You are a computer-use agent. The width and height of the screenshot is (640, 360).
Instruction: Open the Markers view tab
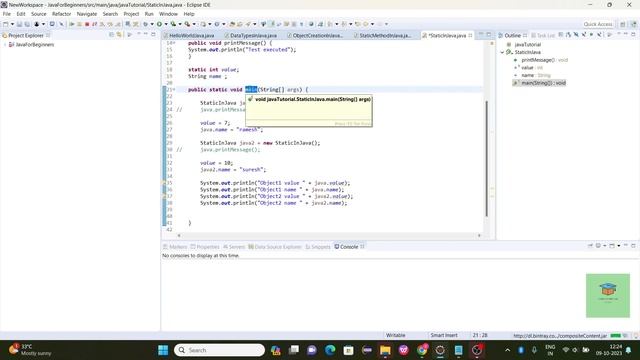(x=175, y=247)
